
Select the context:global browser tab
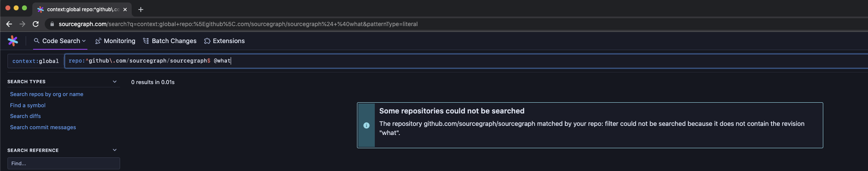82,10
